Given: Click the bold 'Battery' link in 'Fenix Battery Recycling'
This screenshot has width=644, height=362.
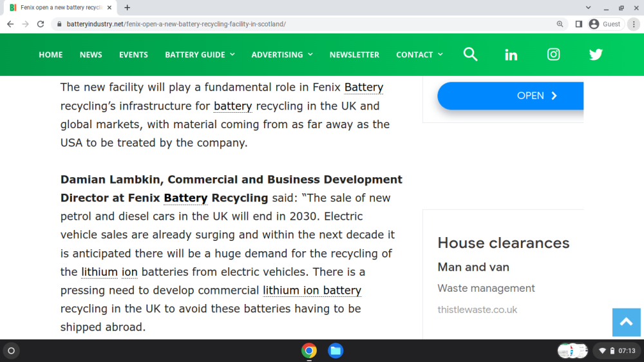Looking at the screenshot, I should (x=185, y=198).
